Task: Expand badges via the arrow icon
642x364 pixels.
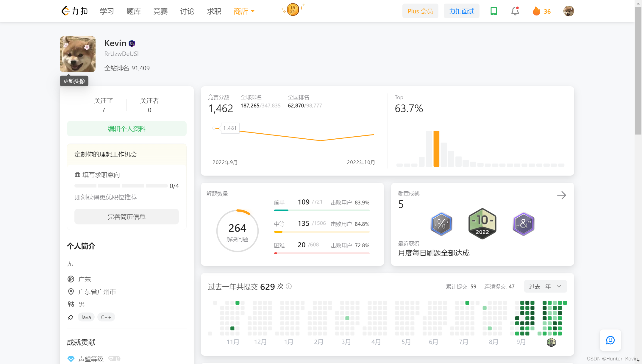Action: click(x=561, y=195)
